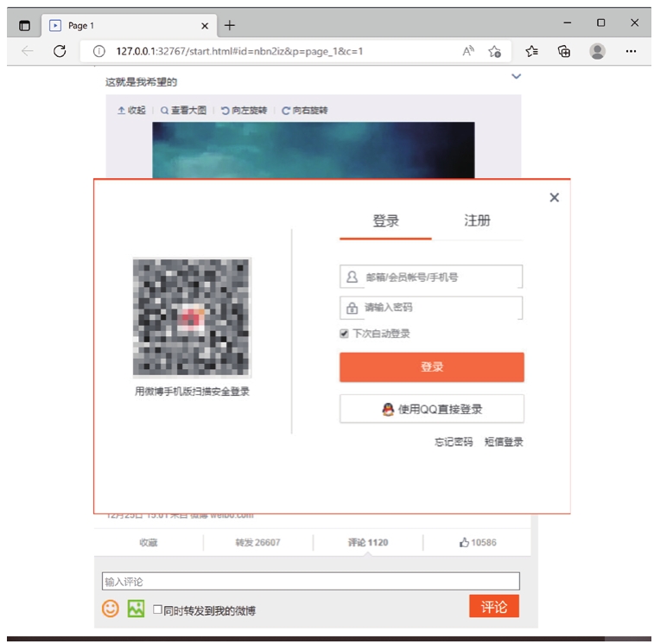This screenshot has height=644, width=654.
Task: Click the green image upload icon
Action: pyautogui.click(x=136, y=609)
